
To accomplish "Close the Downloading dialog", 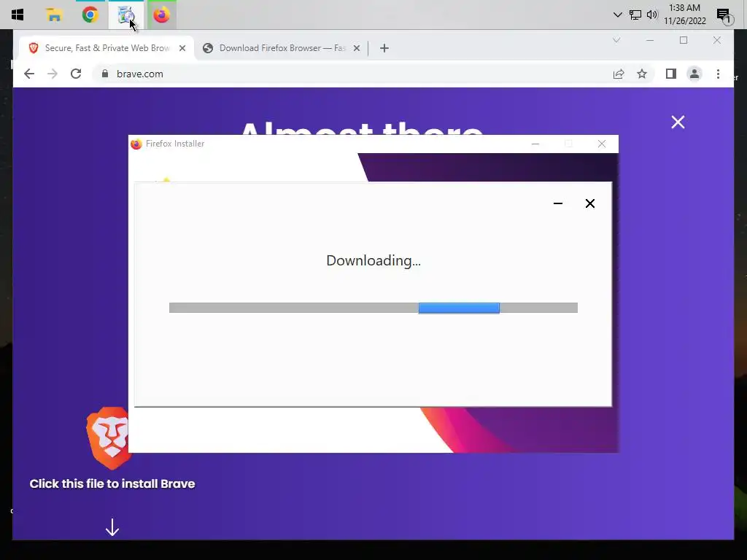I will [589, 203].
